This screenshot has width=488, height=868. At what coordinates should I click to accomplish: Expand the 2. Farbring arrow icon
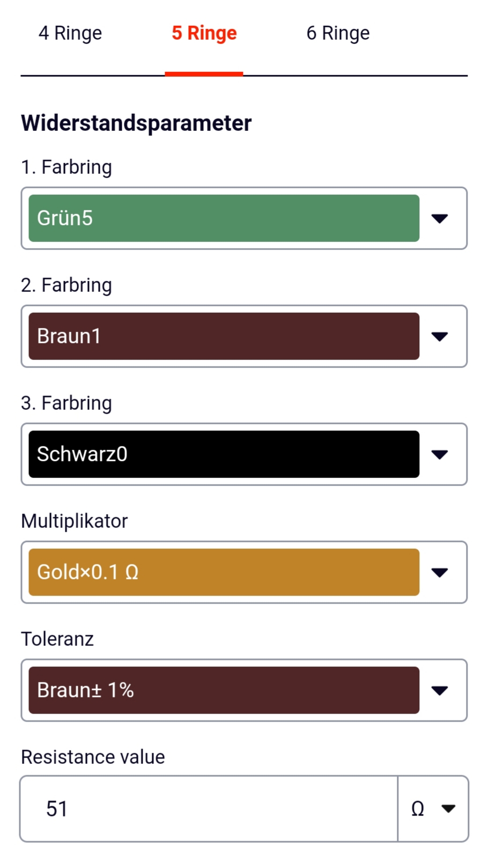pos(440,336)
